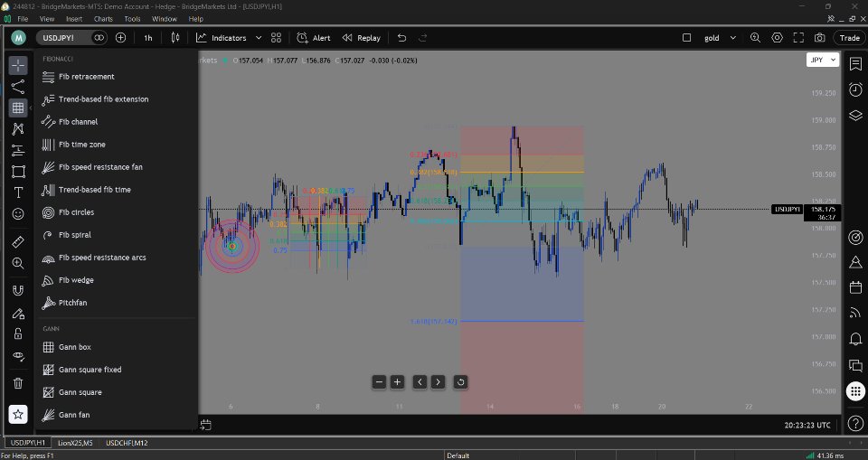Reset the chart view

point(460,382)
